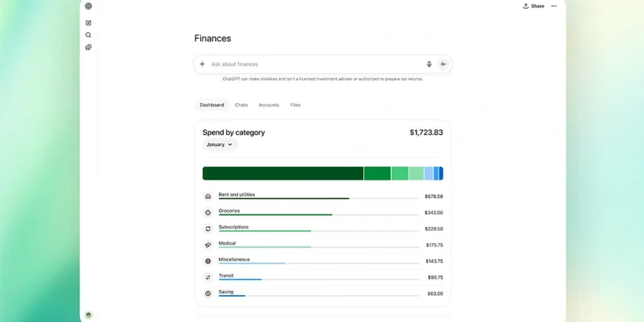Viewport: 644px width, 322px height.
Task: Select the Rent and utilities label
Action: tap(237, 195)
